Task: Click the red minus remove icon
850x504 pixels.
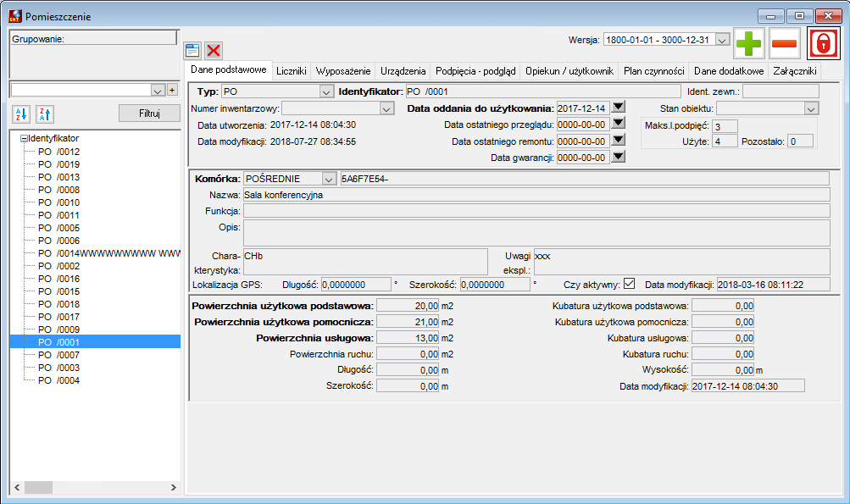Action: coord(785,43)
